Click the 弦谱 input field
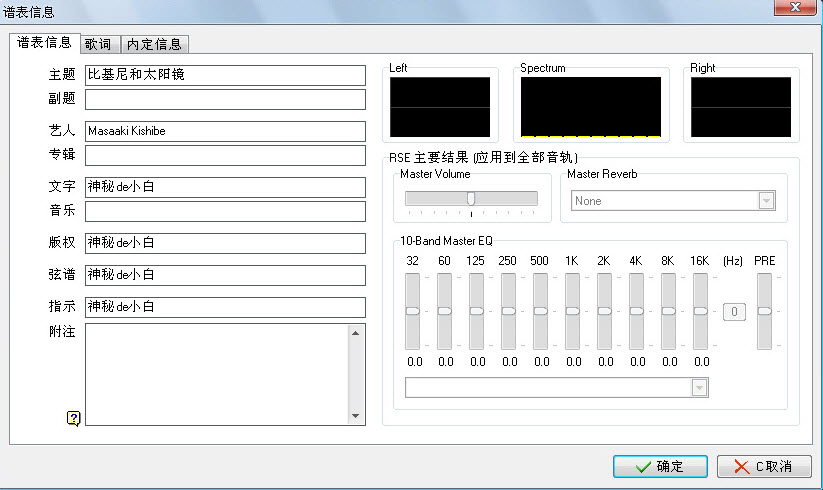 pos(225,275)
